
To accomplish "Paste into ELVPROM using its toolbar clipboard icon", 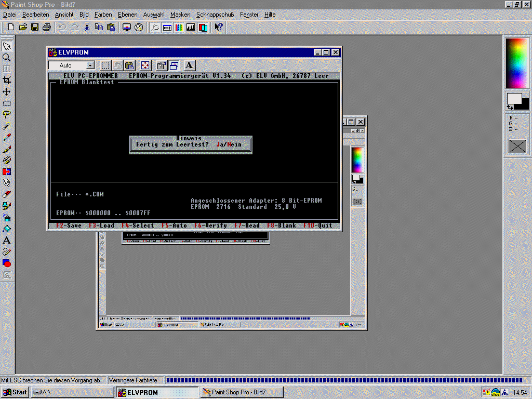I will [129, 65].
